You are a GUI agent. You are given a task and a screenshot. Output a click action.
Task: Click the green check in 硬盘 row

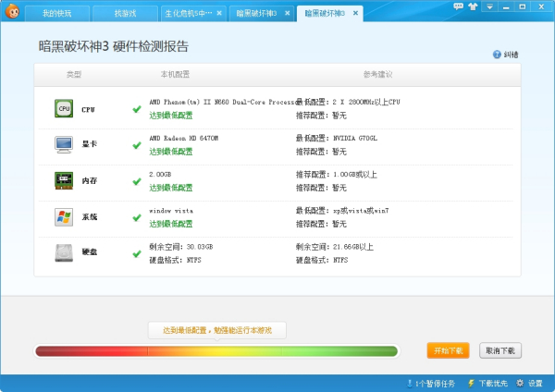(x=137, y=253)
